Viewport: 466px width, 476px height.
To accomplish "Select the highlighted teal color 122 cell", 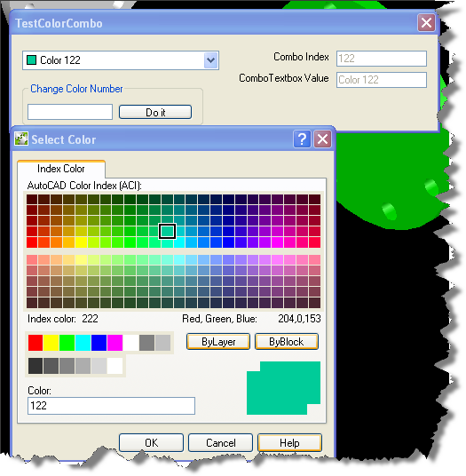I will click(167, 232).
